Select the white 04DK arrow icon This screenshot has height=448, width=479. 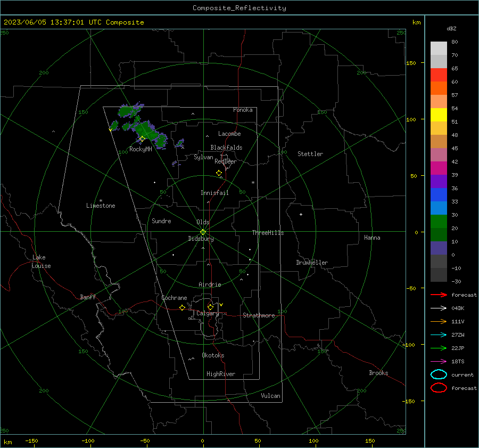[x=439, y=308]
